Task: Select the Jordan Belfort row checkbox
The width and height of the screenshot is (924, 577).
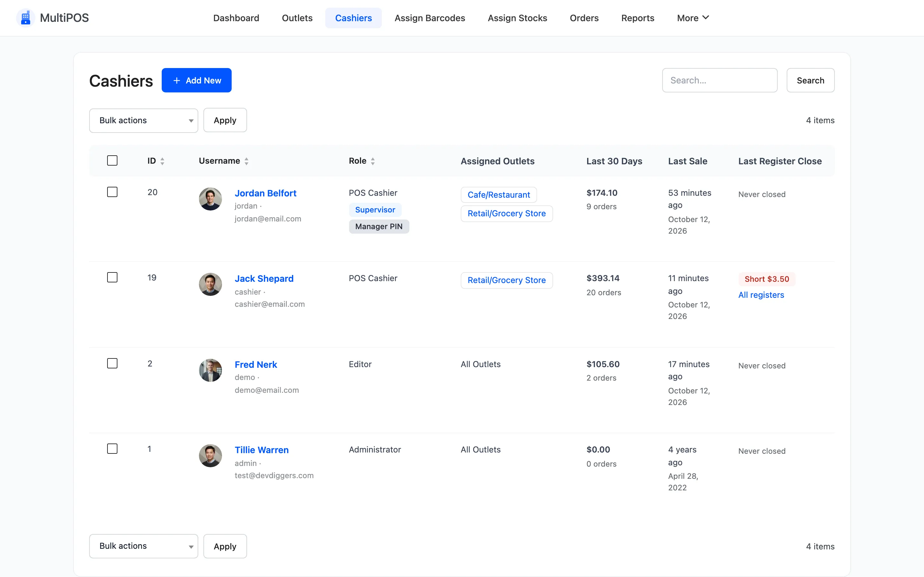Action: pos(112,192)
